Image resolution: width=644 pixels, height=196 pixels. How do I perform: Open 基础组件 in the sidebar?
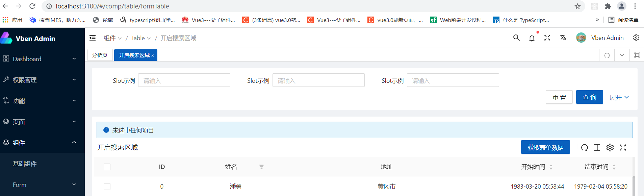point(42,164)
